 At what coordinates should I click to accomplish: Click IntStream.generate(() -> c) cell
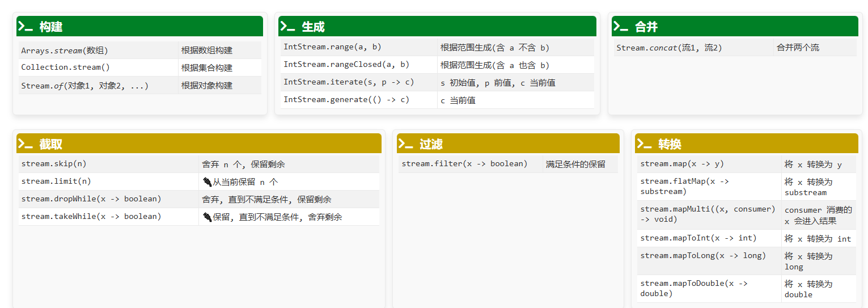[359, 100]
